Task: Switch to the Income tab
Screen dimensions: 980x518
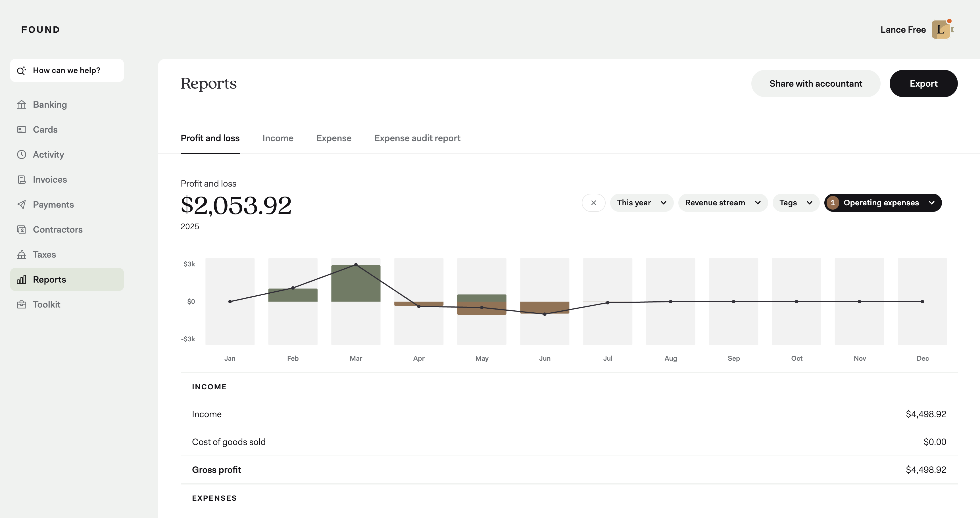Action: click(278, 138)
